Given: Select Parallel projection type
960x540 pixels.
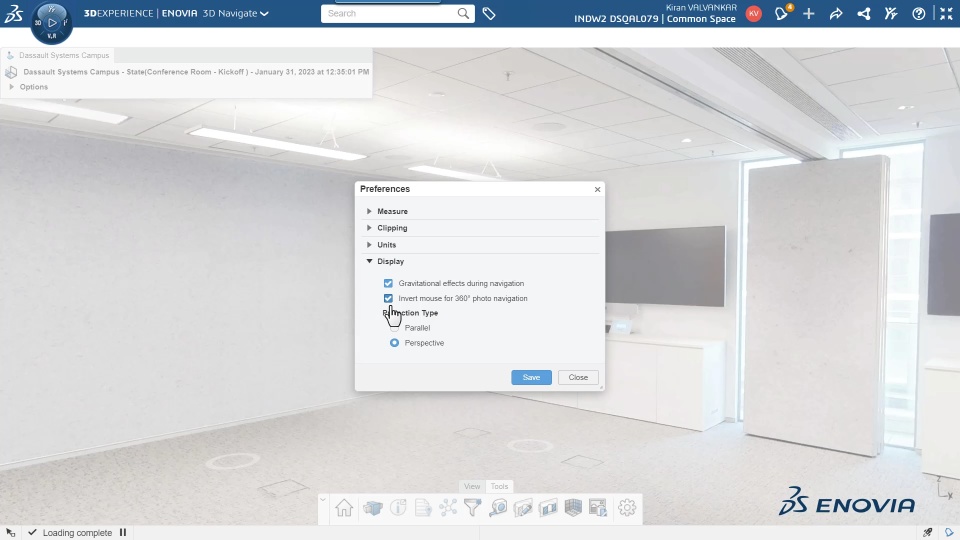Looking at the screenshot, I should click(x=394, y=328).
